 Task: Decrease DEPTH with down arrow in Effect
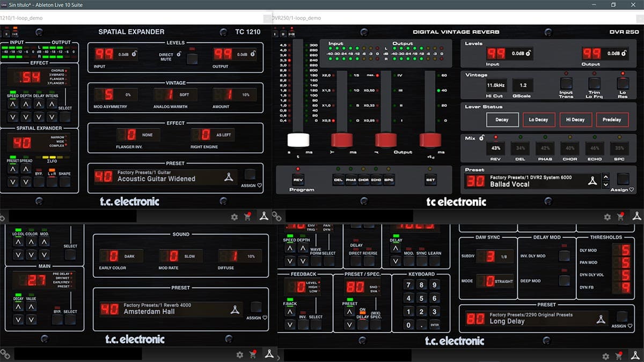pos(26,116)
